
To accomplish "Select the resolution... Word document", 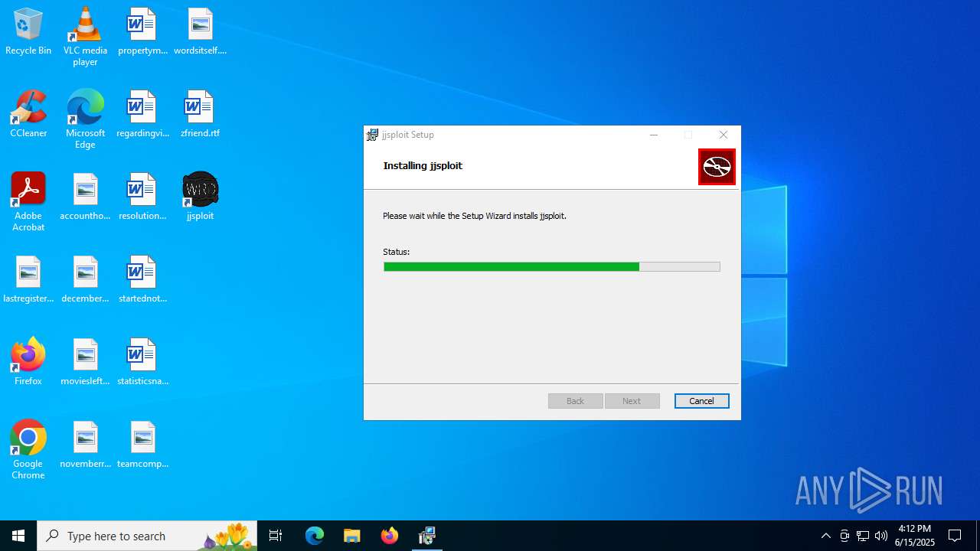I will (142, 197).
